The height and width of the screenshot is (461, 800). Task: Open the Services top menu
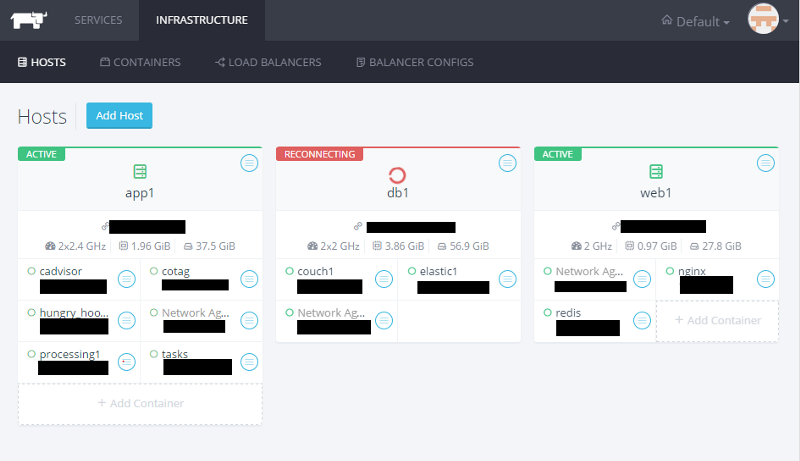[98, 20]
